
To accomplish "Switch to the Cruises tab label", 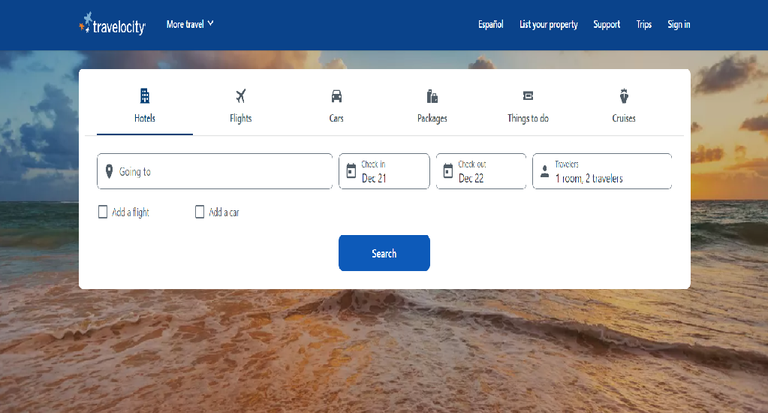I will 624,118.
